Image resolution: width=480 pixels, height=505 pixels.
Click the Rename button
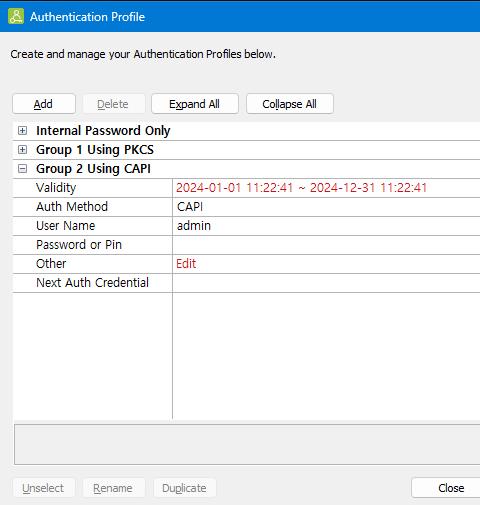pyautogui.click(x=114, y=488)
